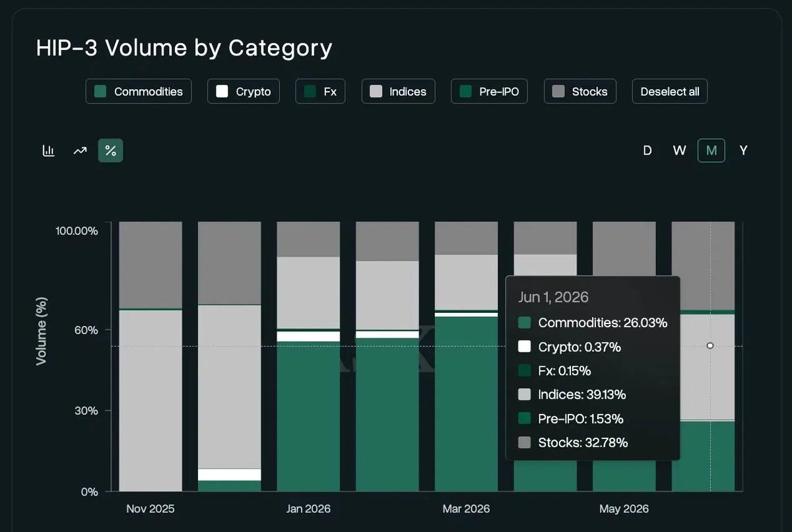The width and height of the screenshot is (792, 532).
Task: Click the Volume (%) axis title
Action: [x=41, y=330]
